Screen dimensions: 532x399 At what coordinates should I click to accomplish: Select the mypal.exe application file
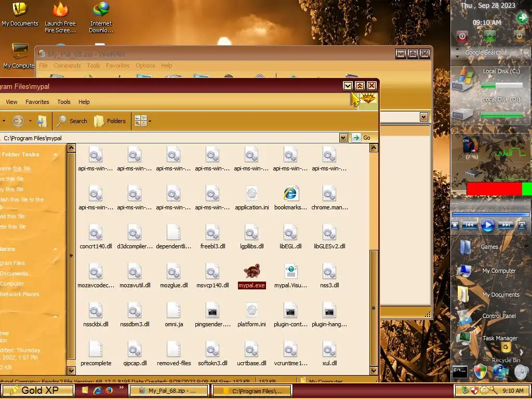[x=251, y=276]
